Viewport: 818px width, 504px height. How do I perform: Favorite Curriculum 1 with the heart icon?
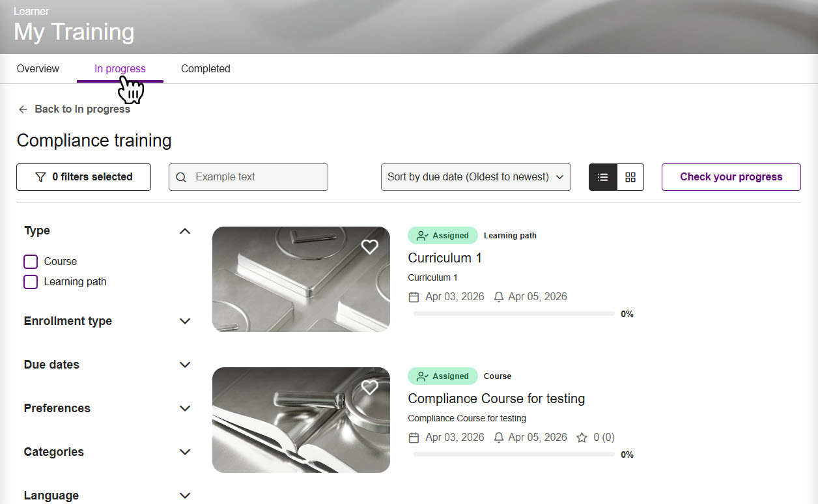pos(369,247)
